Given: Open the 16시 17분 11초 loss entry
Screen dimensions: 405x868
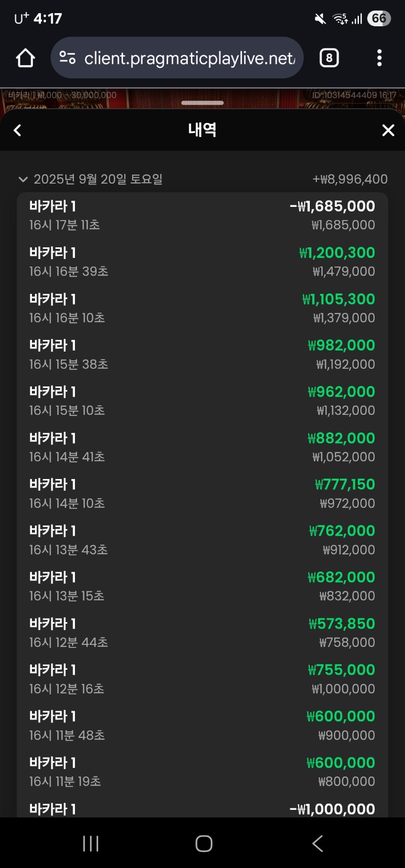Looking at the screenshot, I should (202, 215).
